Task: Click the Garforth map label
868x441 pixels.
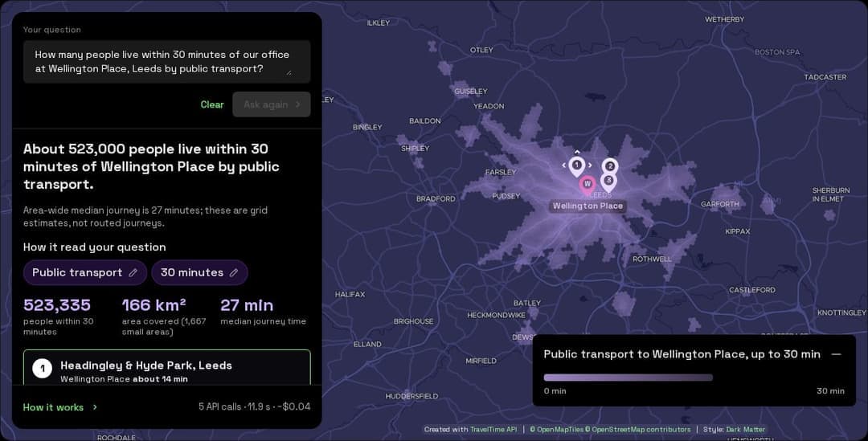Action: 719,204
